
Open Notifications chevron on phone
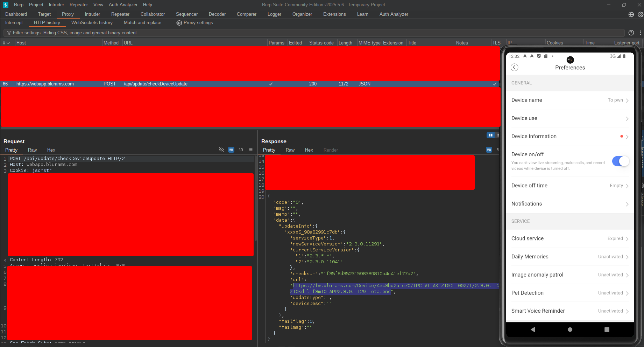627,204
